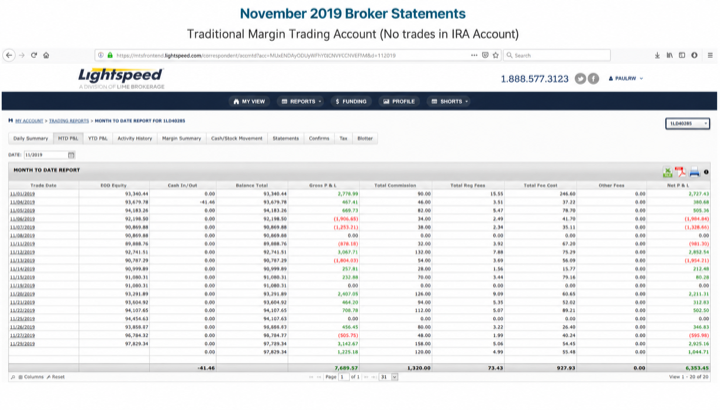Open My View in navigation bar
The width and height of the screenshot is (720, 410).
point(249,101)
